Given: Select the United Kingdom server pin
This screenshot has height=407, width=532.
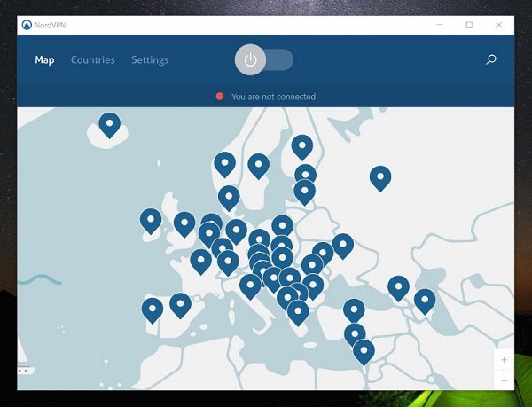Looking at the screenshot, I should [184, 223].
